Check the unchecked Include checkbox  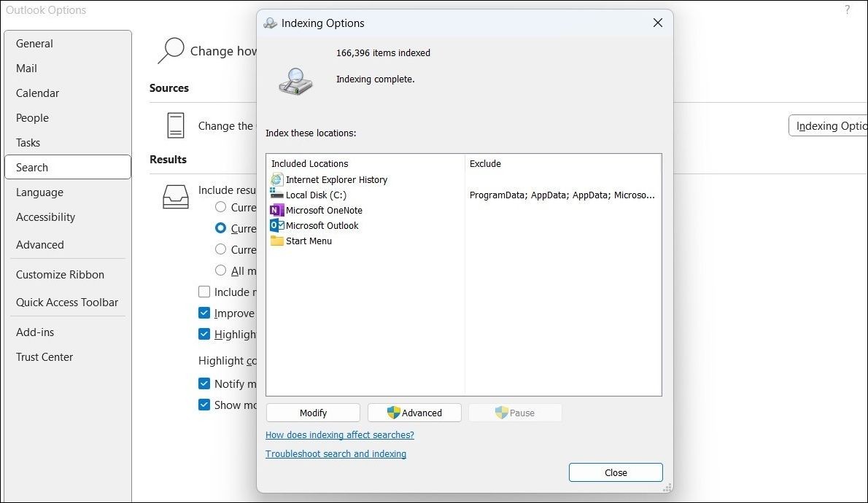click(x=204, y=292)
